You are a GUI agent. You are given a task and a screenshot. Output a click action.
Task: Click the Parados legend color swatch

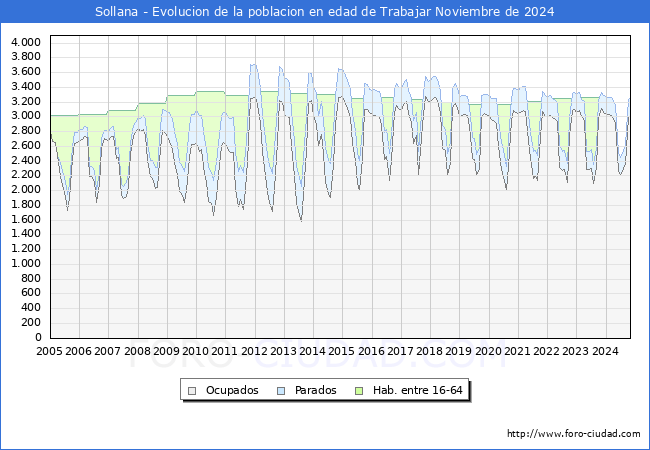(x=281, y=391)
